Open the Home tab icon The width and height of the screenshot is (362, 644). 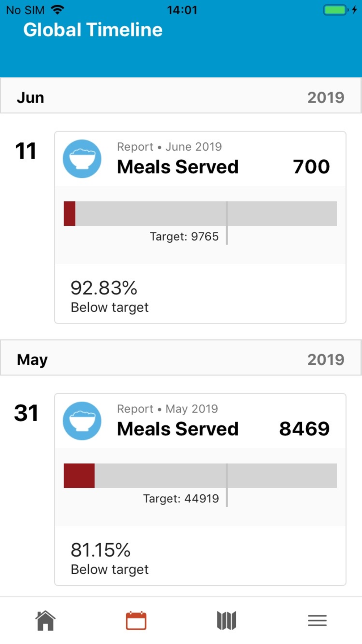[46, 620]
